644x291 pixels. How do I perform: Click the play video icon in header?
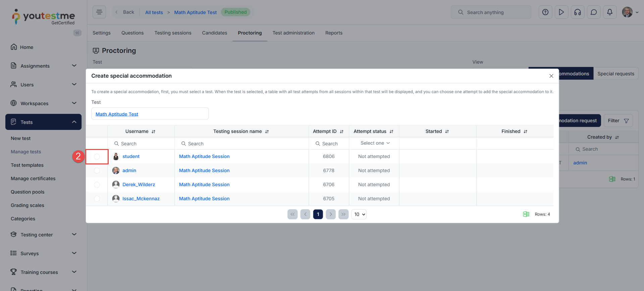point(561,12)
